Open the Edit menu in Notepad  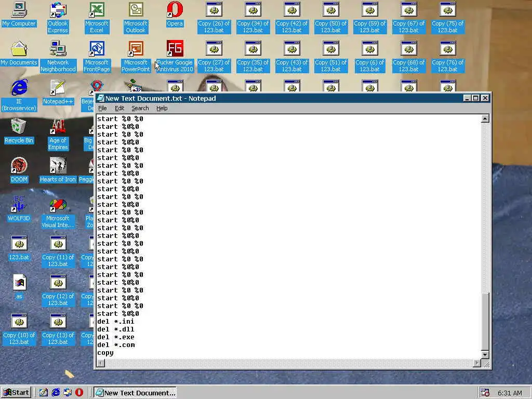click(x=119, y=108)
